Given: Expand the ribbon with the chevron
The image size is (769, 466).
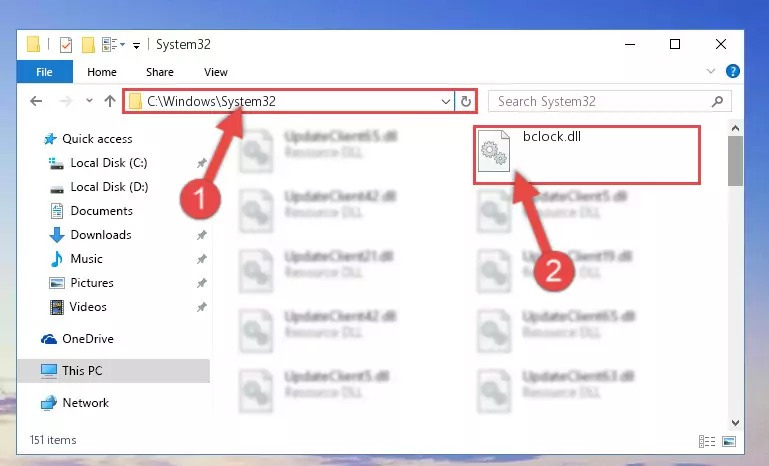Looking at the screenshot, I should [x=711, y=72].
